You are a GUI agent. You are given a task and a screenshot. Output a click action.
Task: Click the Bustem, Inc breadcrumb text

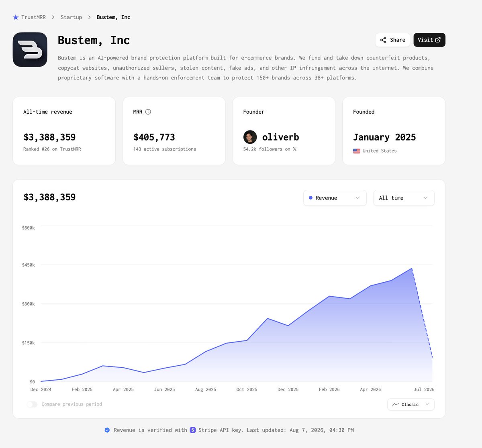(x=113, y=17)
